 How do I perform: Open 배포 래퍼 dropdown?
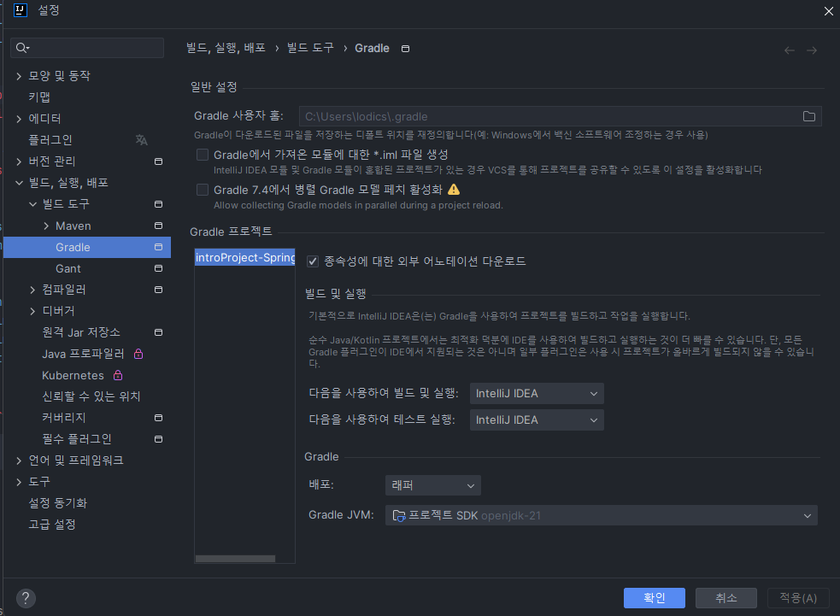[433, 485]
